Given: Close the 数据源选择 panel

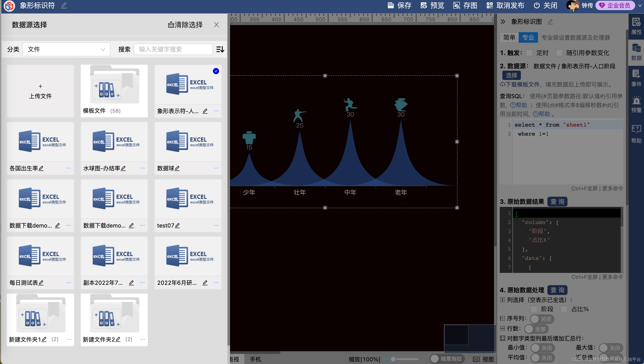Looking at the screenshot, I should [x=216, y=24].
